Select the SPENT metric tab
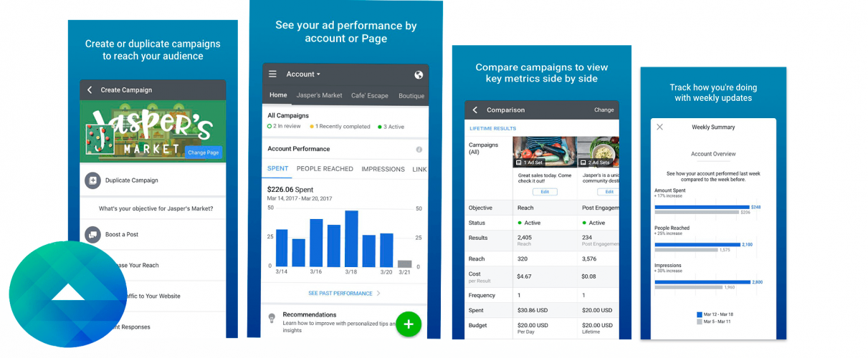The image size is (868, 358). pyautogui.click(x=277, y=169)
